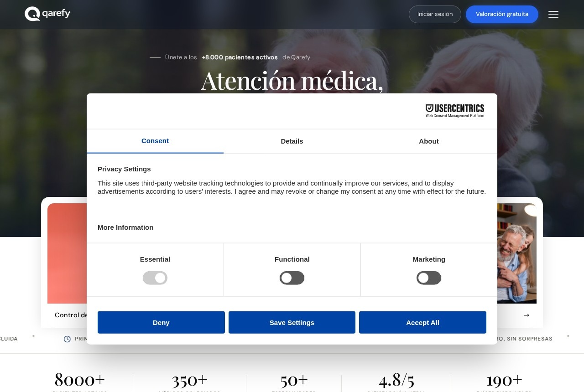Click the smiling man photo thumbnail
Image resolution: width=584 pixels, height=392 pixels.
(x=517, y=253)
